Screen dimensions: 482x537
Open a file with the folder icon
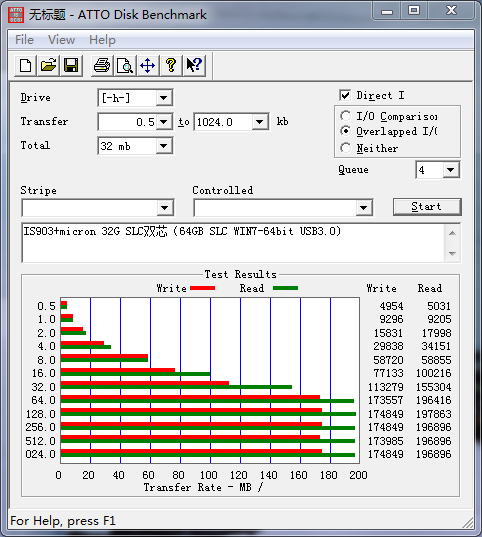click(x=48, y=65)
